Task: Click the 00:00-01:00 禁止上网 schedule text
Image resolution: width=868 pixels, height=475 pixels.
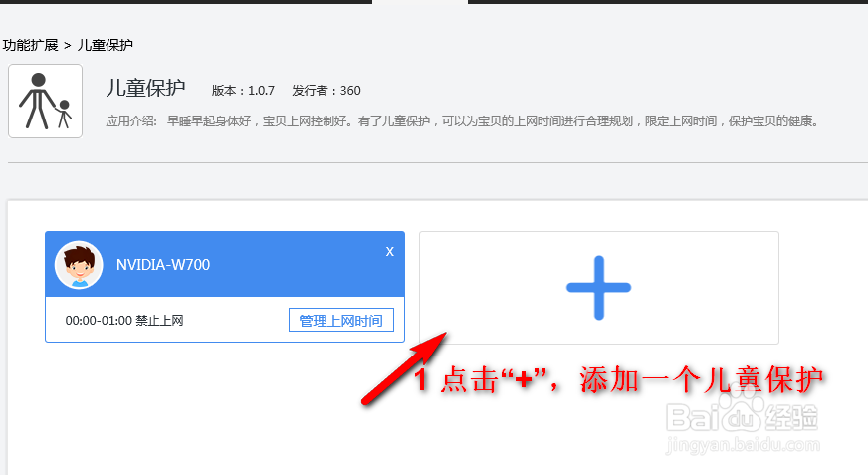Action: pos(124,321)
